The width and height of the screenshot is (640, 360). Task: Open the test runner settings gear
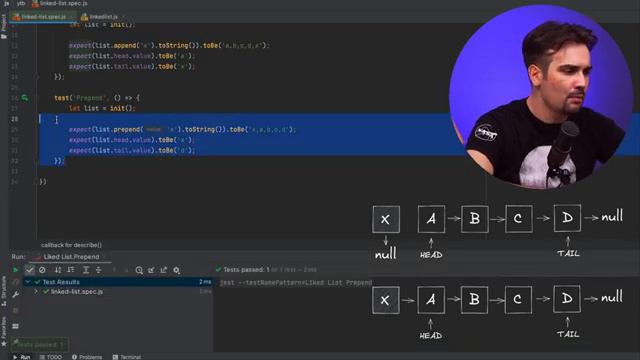point(176,270)
